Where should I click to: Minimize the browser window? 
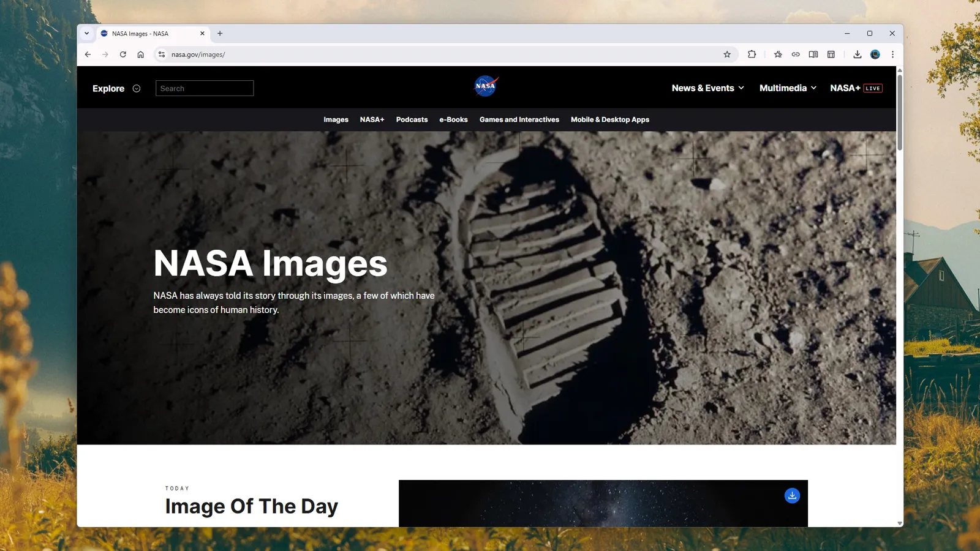[847, 34]
